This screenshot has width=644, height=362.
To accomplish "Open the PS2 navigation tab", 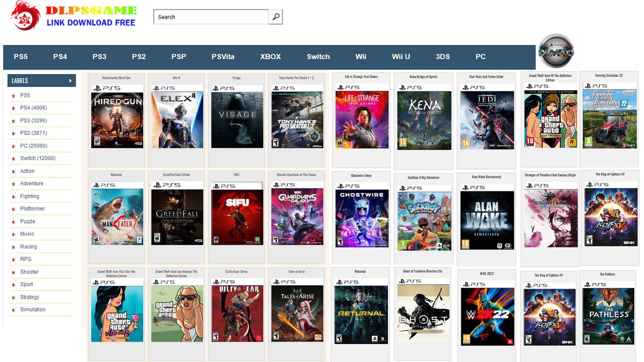I will pos(139,56).
